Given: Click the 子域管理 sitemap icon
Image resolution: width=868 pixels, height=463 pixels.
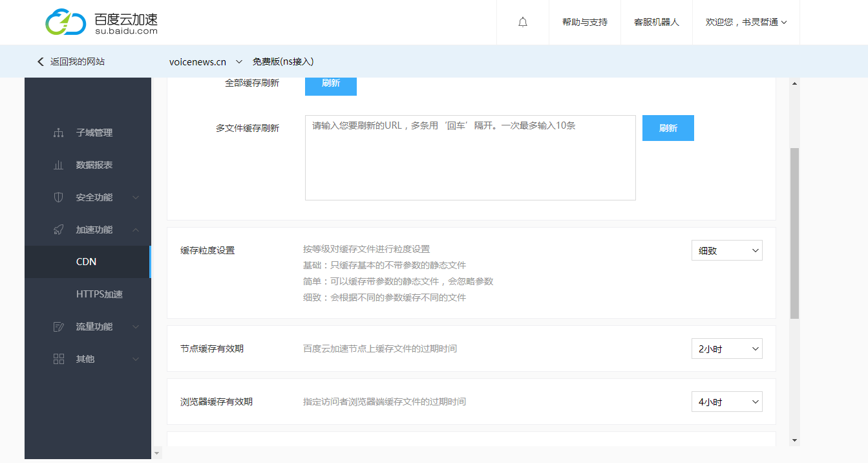Looking at the screenshot, I should coord(58,133).
